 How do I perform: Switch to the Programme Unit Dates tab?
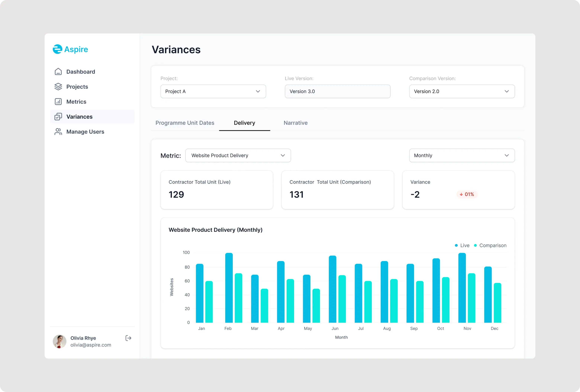tap(185, 123)
